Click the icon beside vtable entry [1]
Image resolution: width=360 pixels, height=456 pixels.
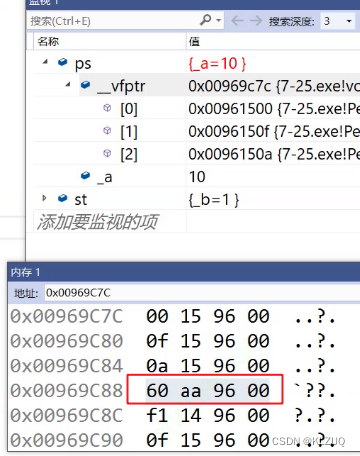point(107,130)
